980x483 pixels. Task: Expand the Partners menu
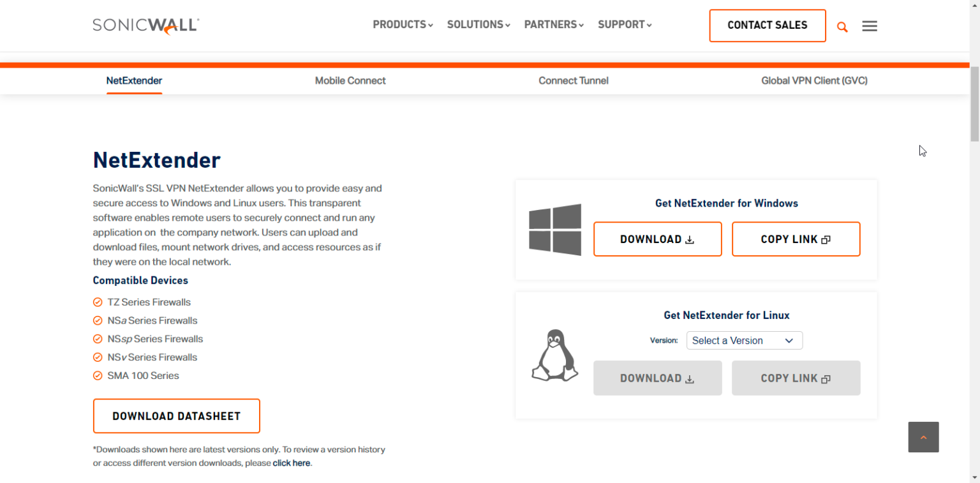[x=554, y=25]
